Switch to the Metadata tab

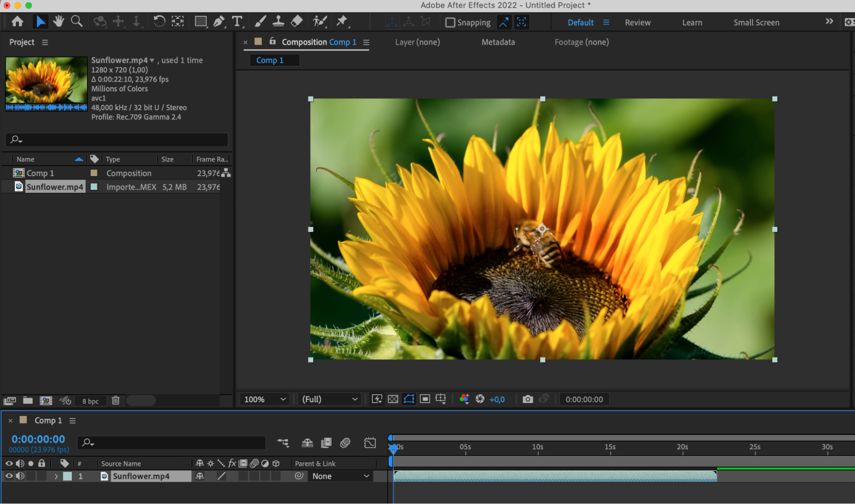pyautogui.click(x=498, y=42)
